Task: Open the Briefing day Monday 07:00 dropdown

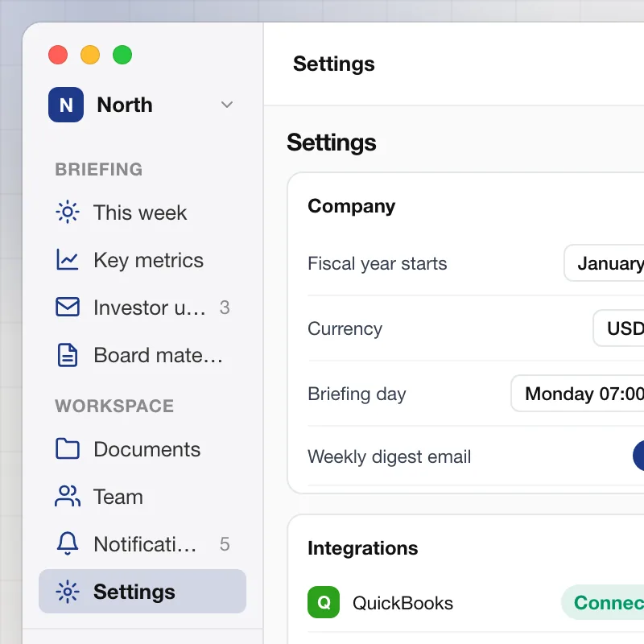Action: pyautogui.click(x=577, y=394)
